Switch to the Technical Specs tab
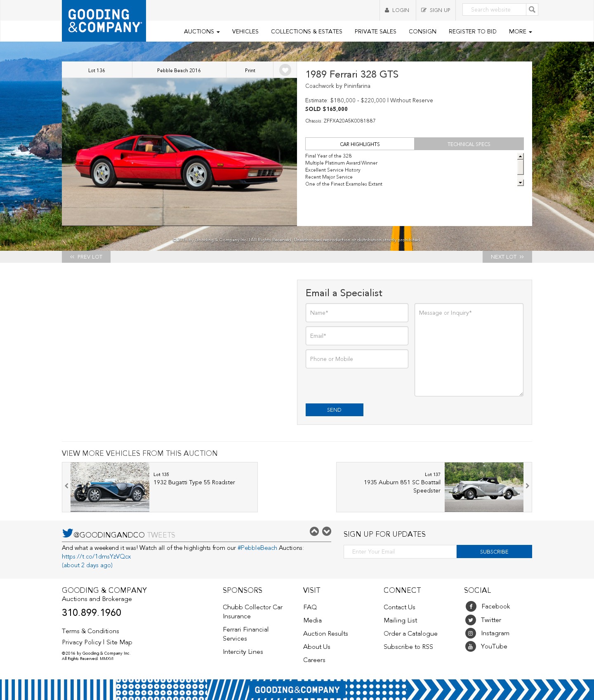 pos(469,144)
